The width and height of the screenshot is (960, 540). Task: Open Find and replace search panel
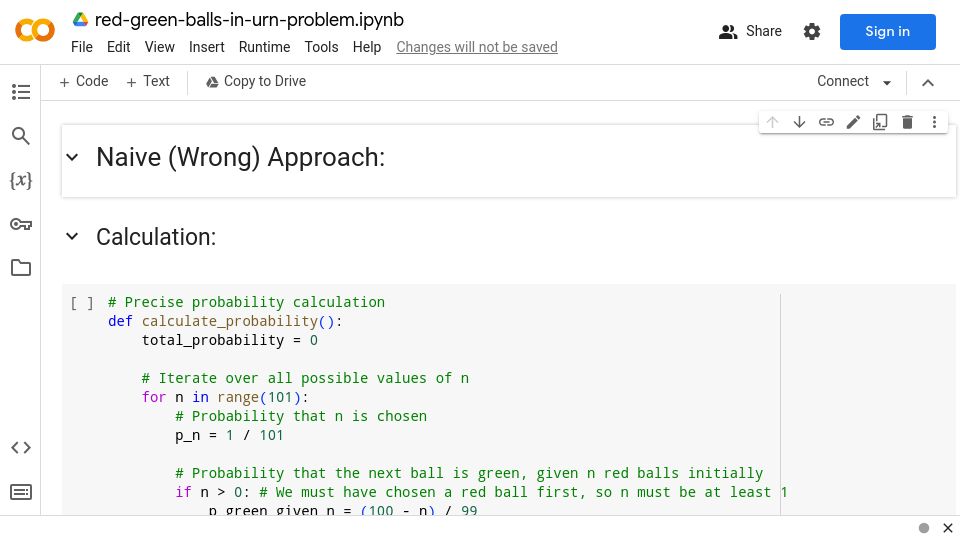coord(21,136)
